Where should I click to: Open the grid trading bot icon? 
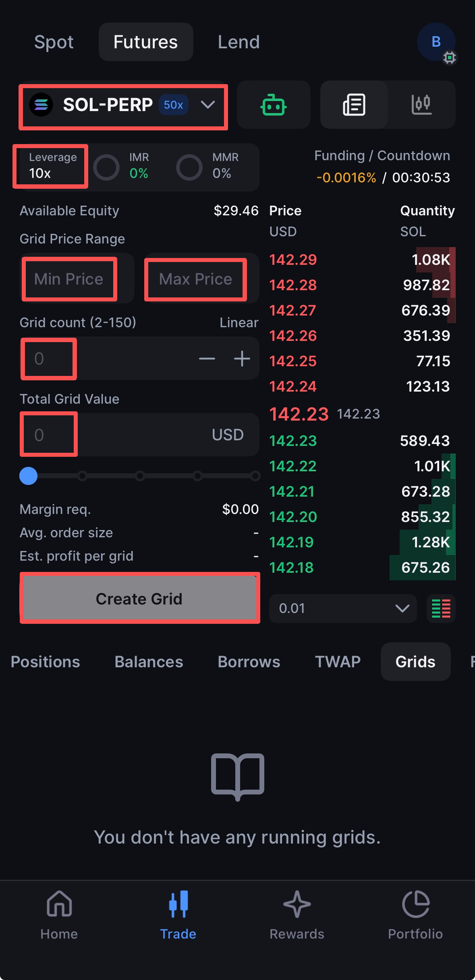pos(274,105)
